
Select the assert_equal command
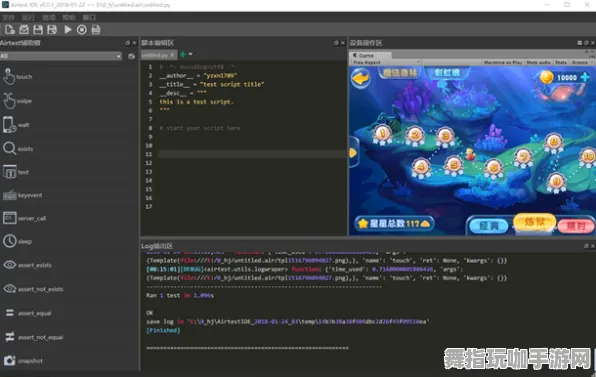coord(28,313)
